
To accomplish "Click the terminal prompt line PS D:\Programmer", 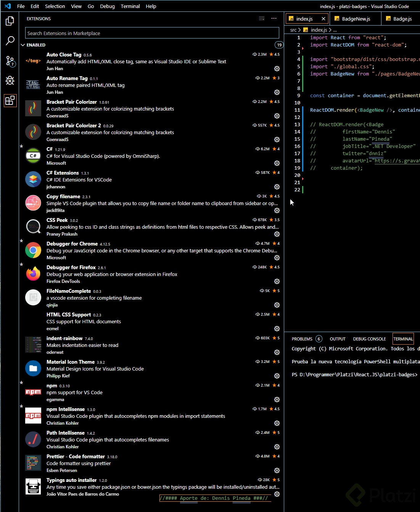I will (354, 375).
